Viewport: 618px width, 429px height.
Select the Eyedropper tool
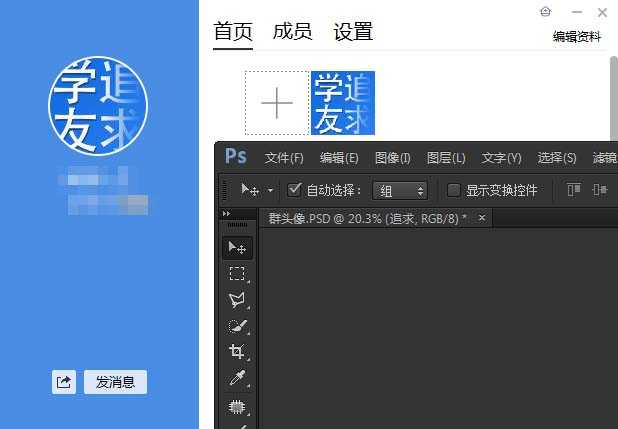point(237,378)
